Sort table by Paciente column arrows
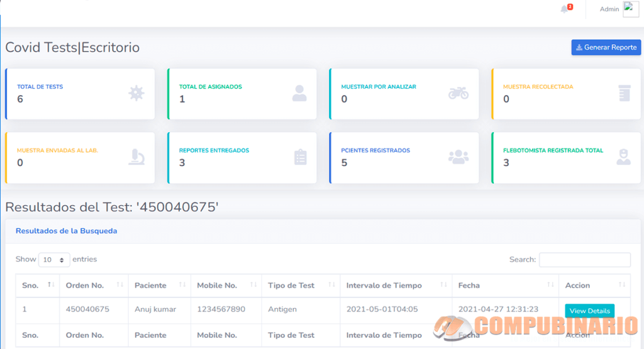 [182, 284]
